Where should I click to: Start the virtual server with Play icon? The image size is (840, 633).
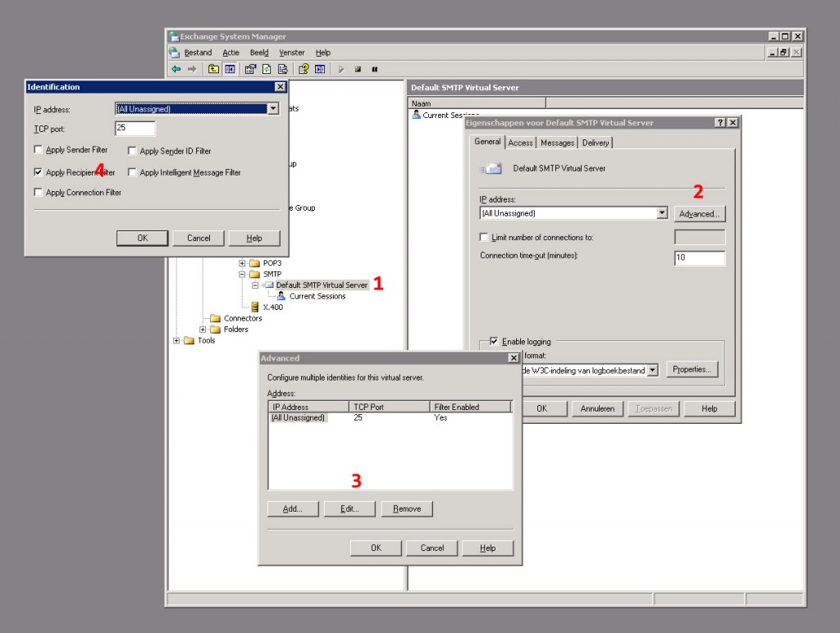click(x=340, y=69)
